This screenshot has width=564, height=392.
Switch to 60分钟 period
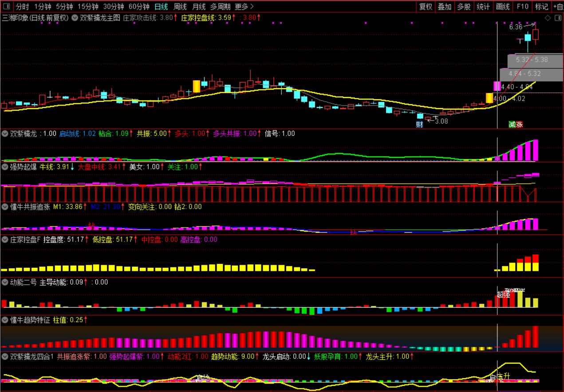coord(139,7)
